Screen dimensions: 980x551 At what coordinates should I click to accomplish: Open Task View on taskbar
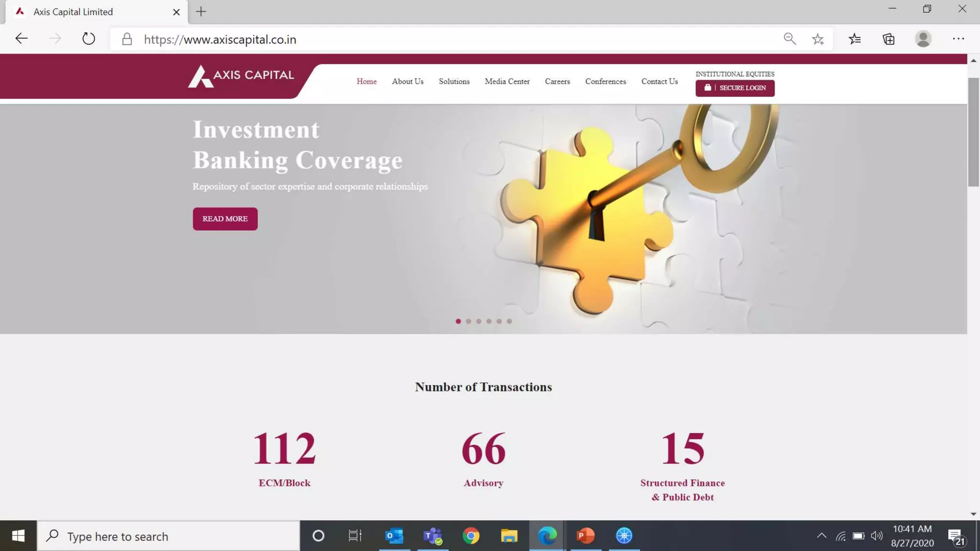click(355, 536)
